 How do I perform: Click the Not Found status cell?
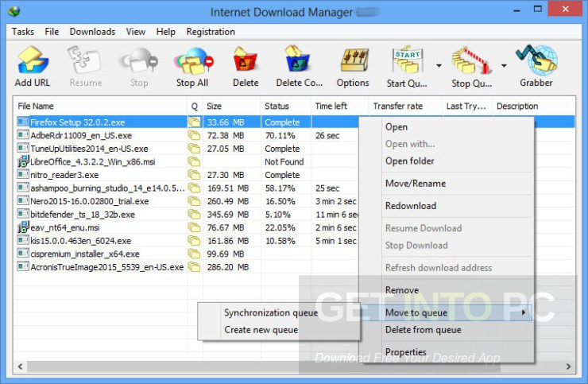coord(284,161)
